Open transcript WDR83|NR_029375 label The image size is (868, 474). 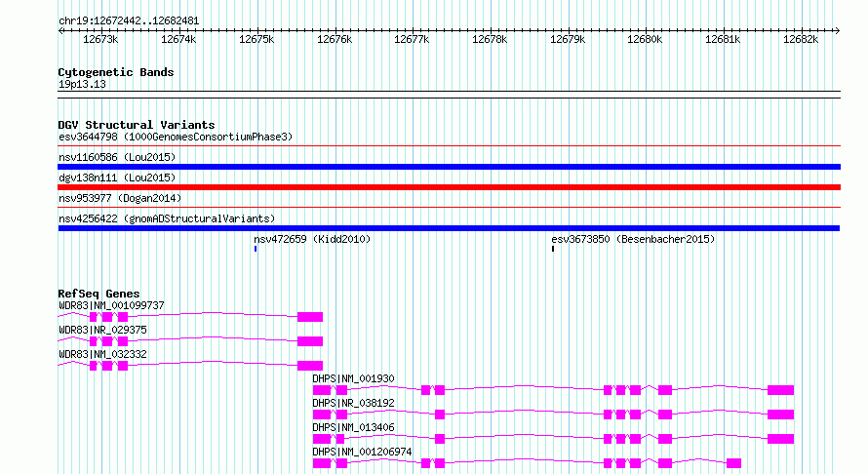[x=103, y=330]
